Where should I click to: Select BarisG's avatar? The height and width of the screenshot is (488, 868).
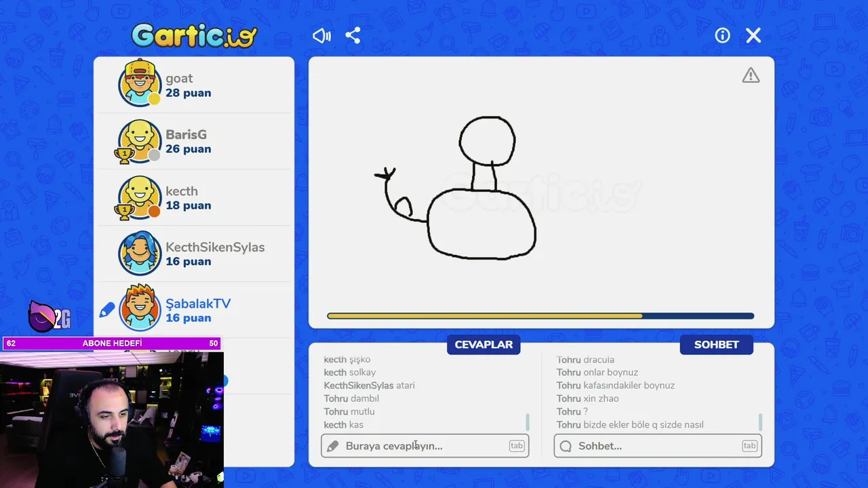(x=140, y=141)
